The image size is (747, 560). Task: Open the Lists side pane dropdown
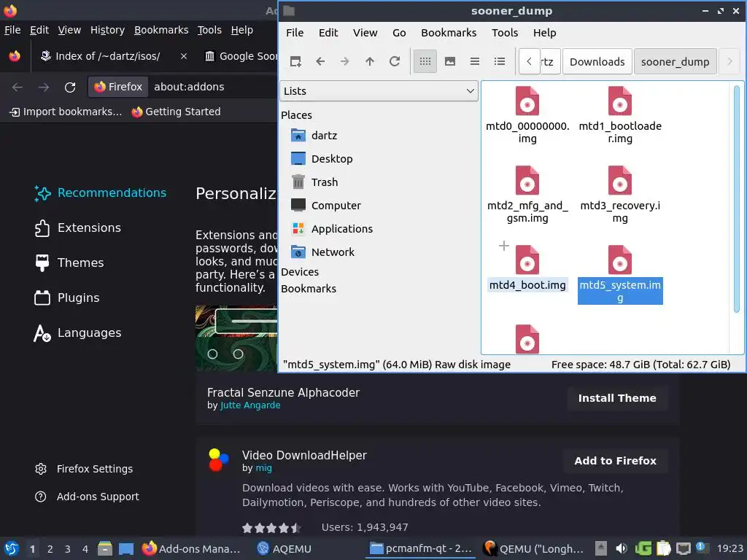(379, 91)
